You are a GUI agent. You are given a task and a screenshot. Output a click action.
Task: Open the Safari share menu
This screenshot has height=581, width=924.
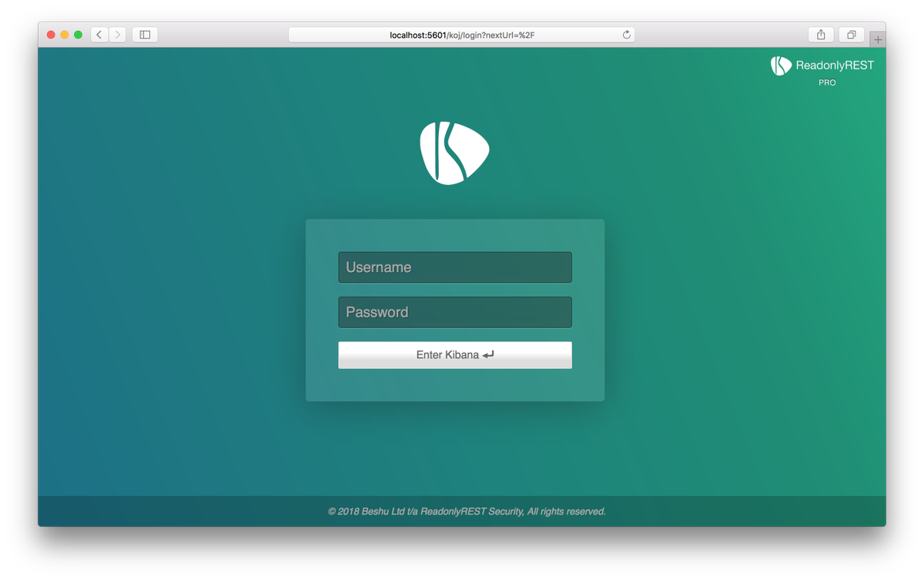[821, 35]
